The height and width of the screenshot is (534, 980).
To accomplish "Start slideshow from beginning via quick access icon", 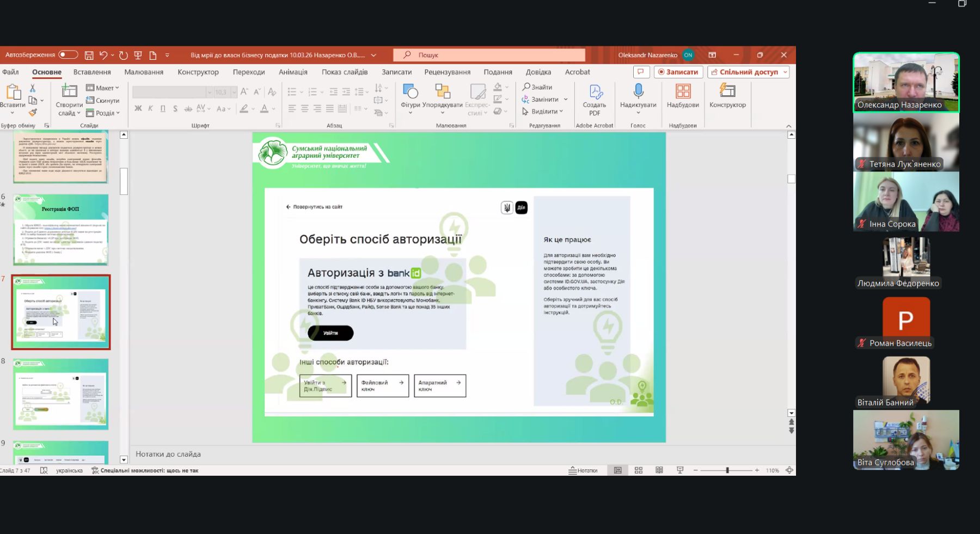I will pyautogui.click(x=138, y=55).
